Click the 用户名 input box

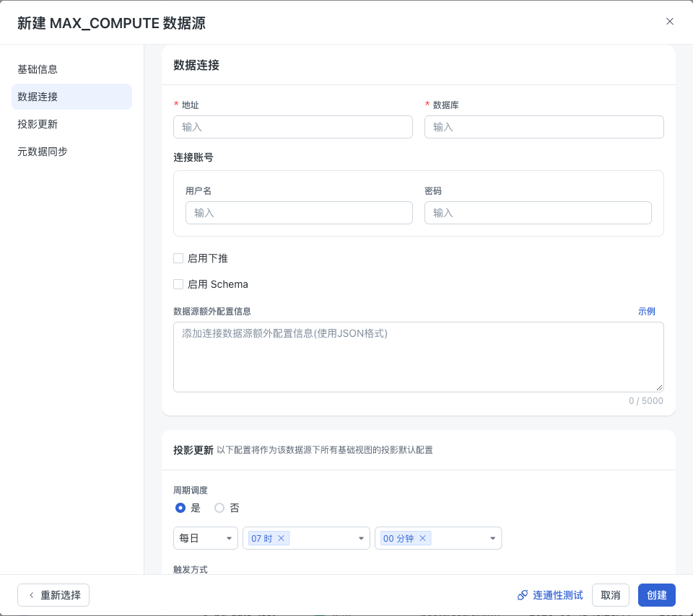click(299, 213)
